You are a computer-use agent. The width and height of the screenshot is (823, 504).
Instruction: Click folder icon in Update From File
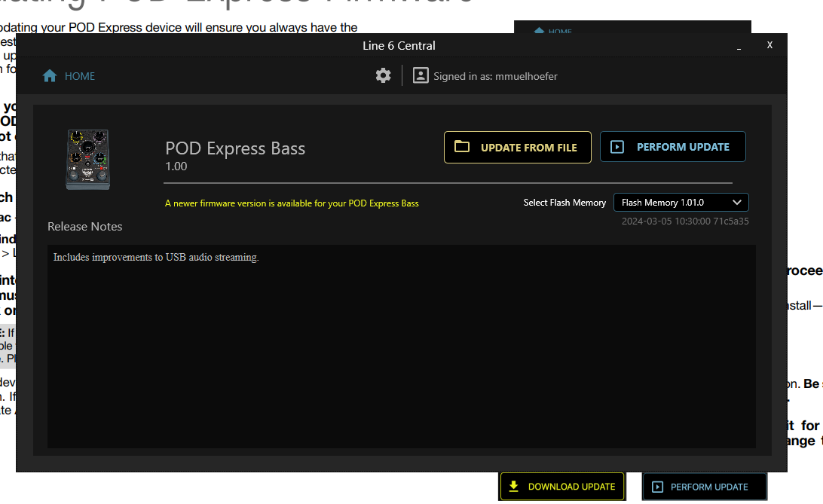pos(462,147)
